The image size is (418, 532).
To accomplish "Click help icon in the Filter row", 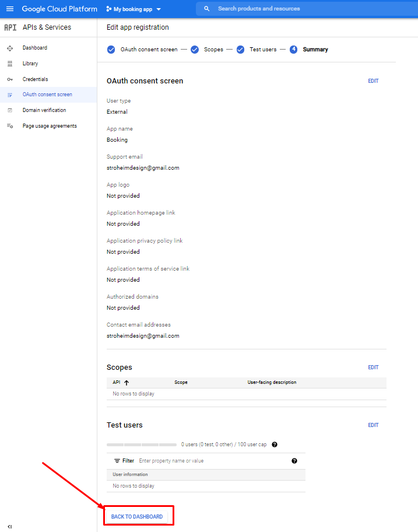I will [294, 461].
